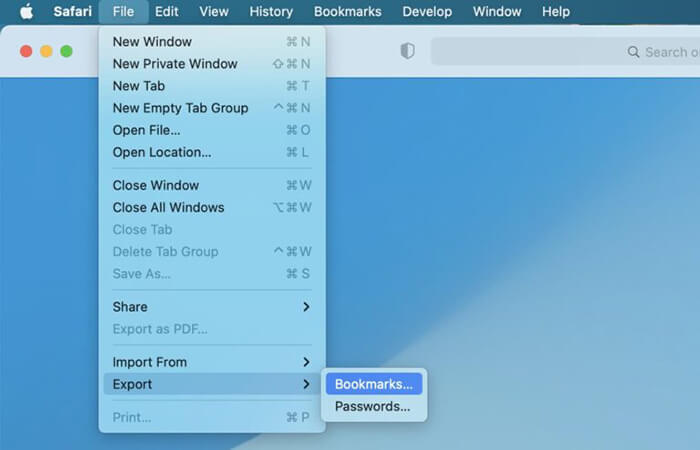This screenshot has height=450, width=700.
Task: Open the Edit menu
Action: (167, 11)
